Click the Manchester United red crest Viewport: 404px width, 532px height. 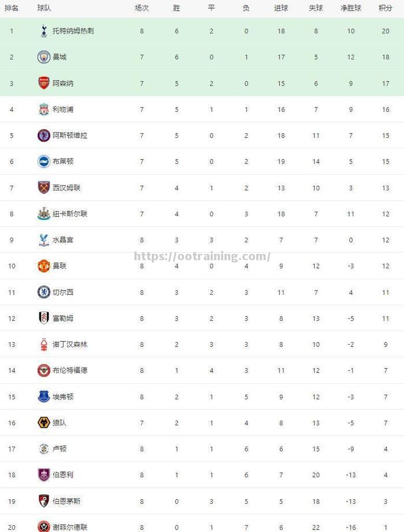[x=43, y=266]
